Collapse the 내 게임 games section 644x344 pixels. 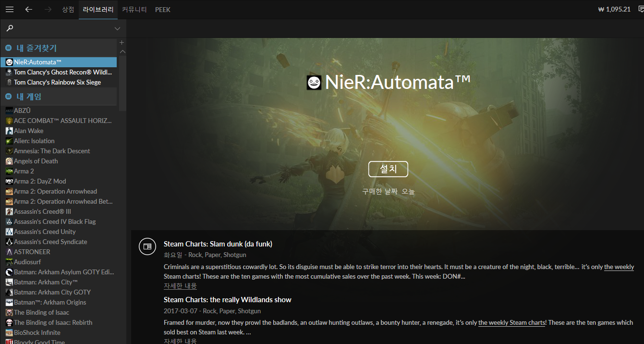click(x=9, y=97)
